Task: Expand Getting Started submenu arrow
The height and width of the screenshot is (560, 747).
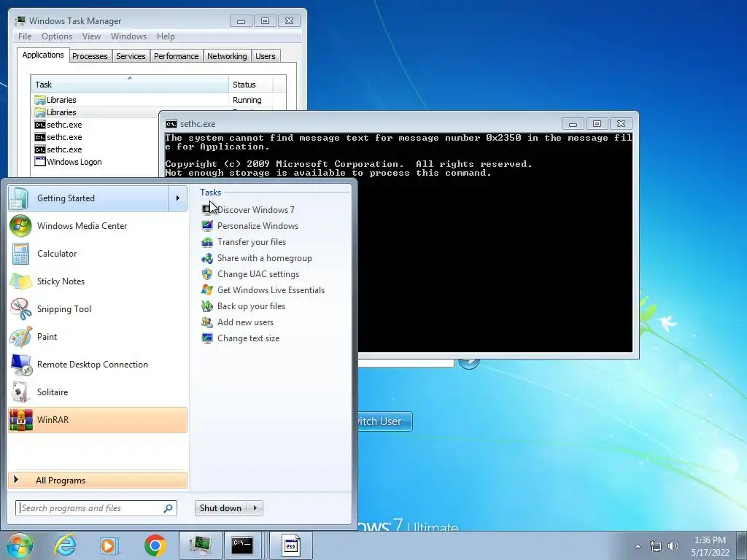Action: click(178, 198)
